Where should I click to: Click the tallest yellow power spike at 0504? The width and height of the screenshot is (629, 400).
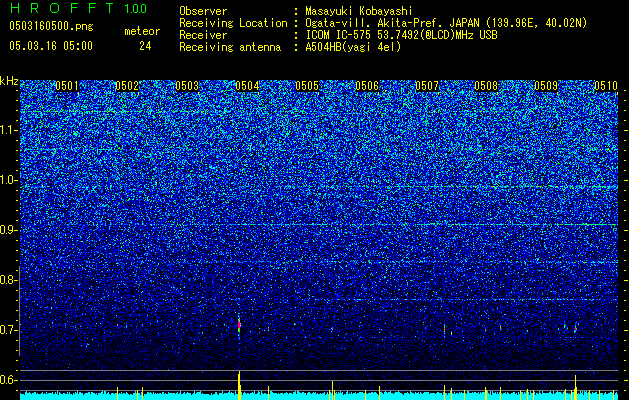[x=239, y=385]
